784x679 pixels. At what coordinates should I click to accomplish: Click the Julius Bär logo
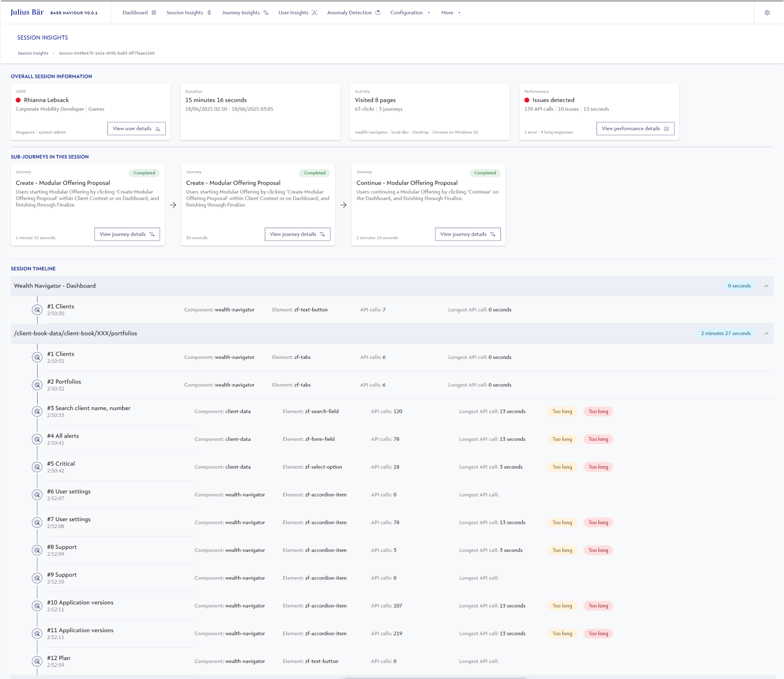(27, 12)
